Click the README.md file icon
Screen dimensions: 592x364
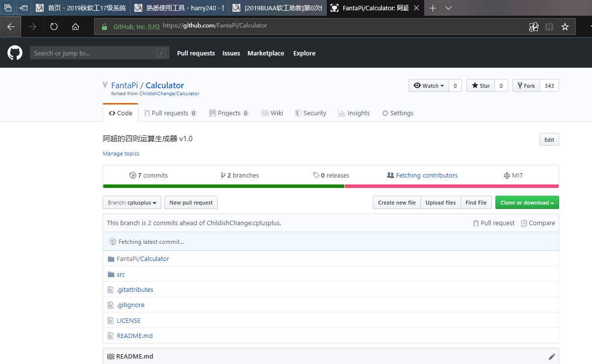click(x=111, y=336)
